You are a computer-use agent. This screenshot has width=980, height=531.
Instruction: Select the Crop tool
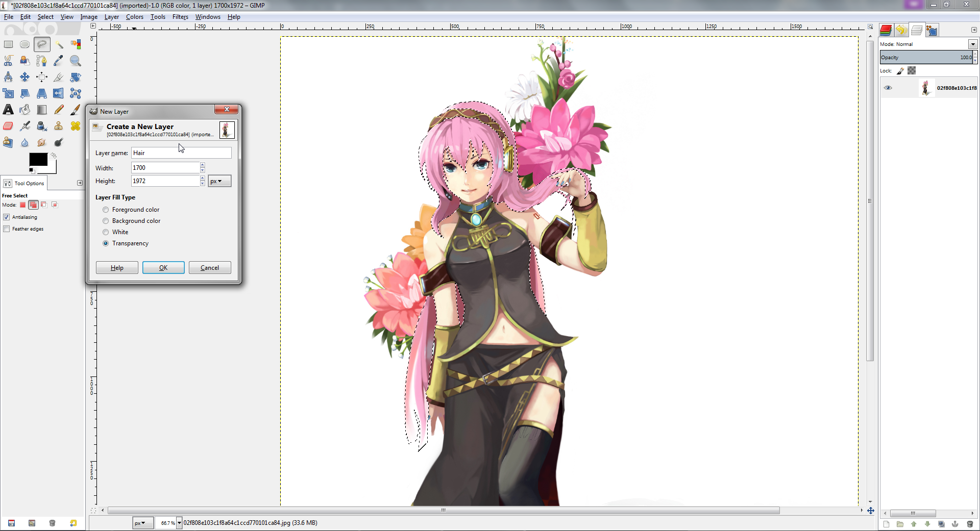tap(59, 77)
